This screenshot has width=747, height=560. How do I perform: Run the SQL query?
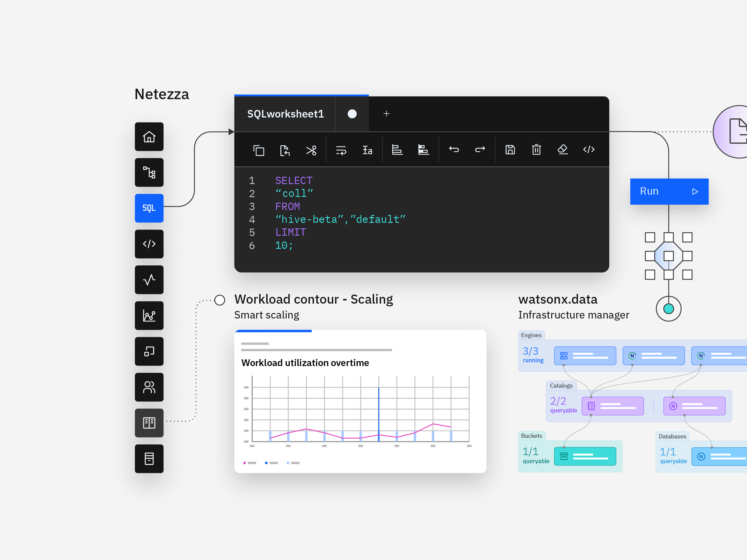click(669, 191)
